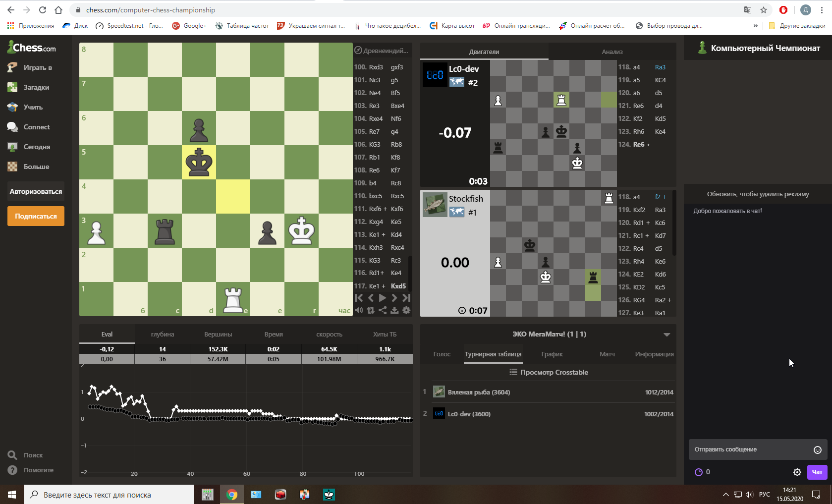Select Lc0-dev (3600) standings row
Screen dimensions: 832x504
pyautogui.click(x=548, y=414)
